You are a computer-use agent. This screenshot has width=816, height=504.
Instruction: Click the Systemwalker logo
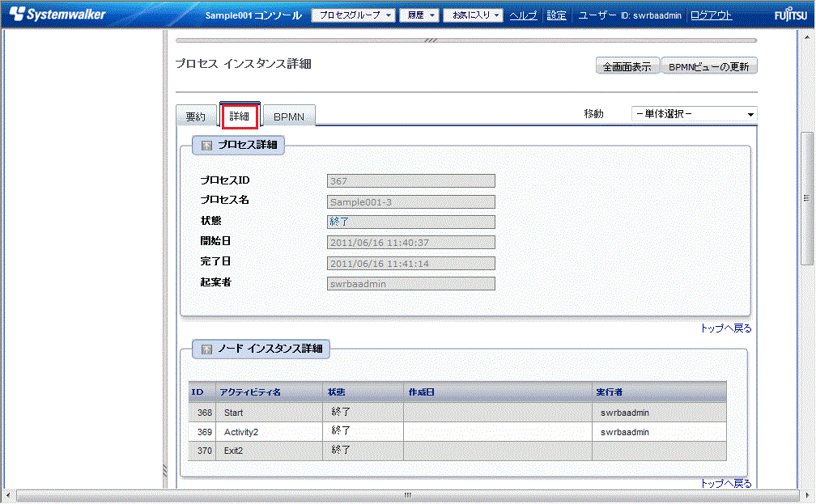click(x=57, y=15)
